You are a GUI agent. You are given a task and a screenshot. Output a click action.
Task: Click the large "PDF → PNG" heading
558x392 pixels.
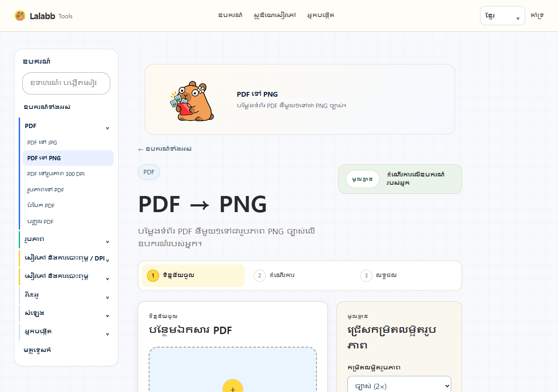point(203,204)
